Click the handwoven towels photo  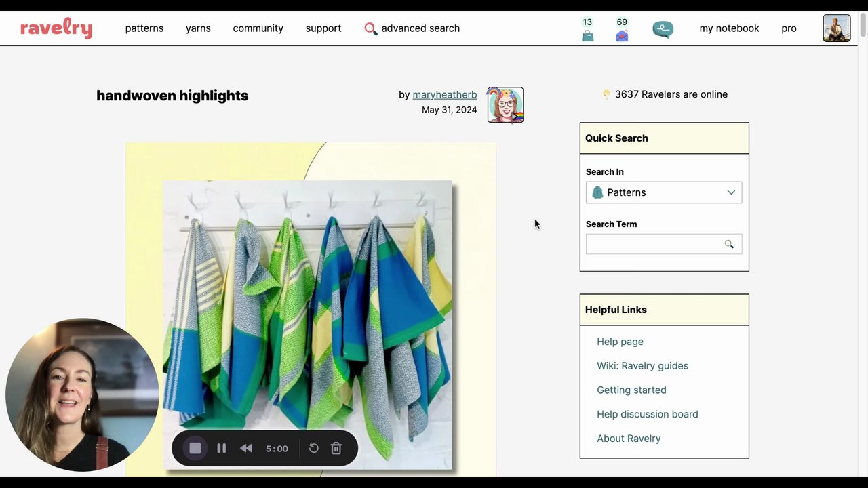[307, 325]
